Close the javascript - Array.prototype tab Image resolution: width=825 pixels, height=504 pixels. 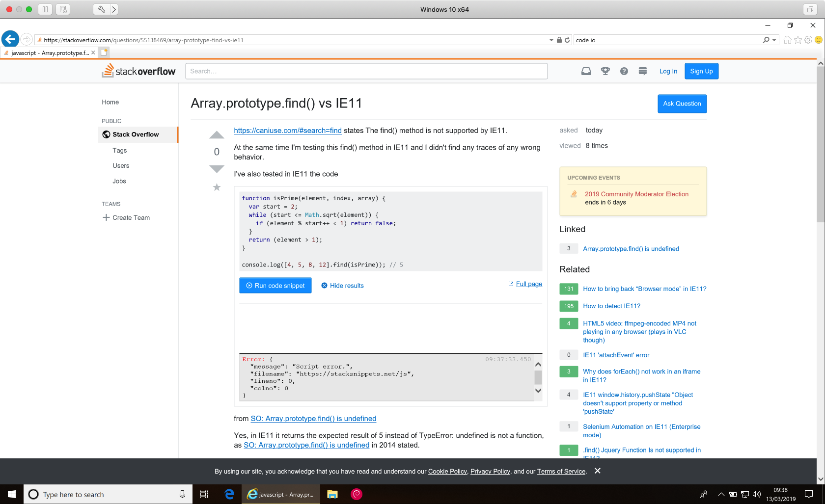pos(93,53)
